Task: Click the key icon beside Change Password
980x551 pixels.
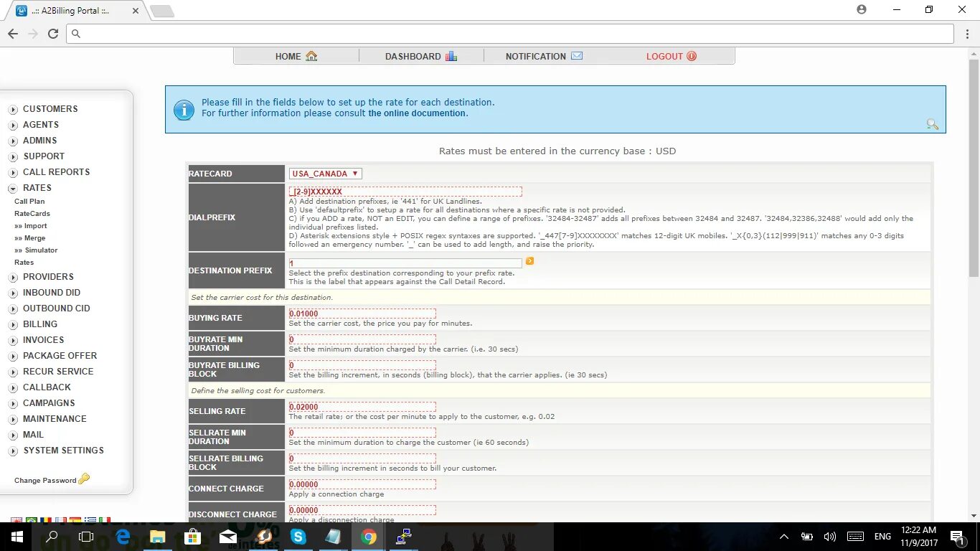Action: point(84,479)
